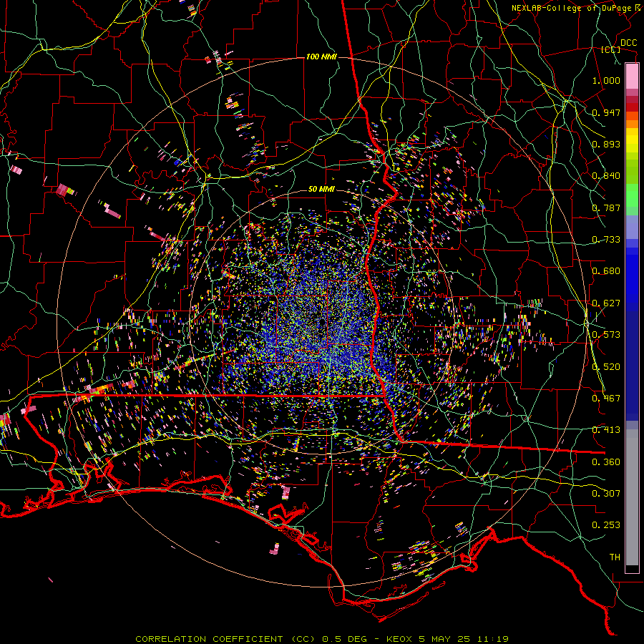644x644 pixels.
Task: Pick the pink segment of the color bar
Action: pos(632,76)
